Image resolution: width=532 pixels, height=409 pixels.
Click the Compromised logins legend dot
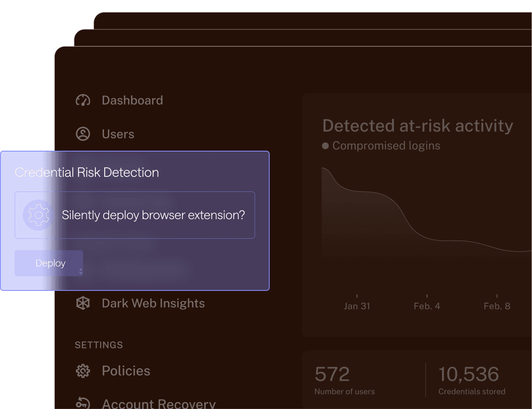pos(325,145)
